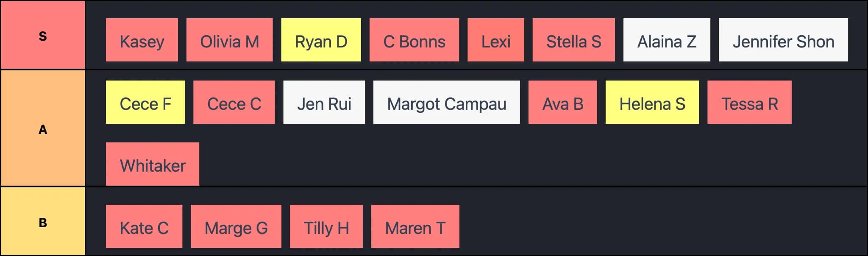Select the yellow Cece F card

tap(145, 103)
